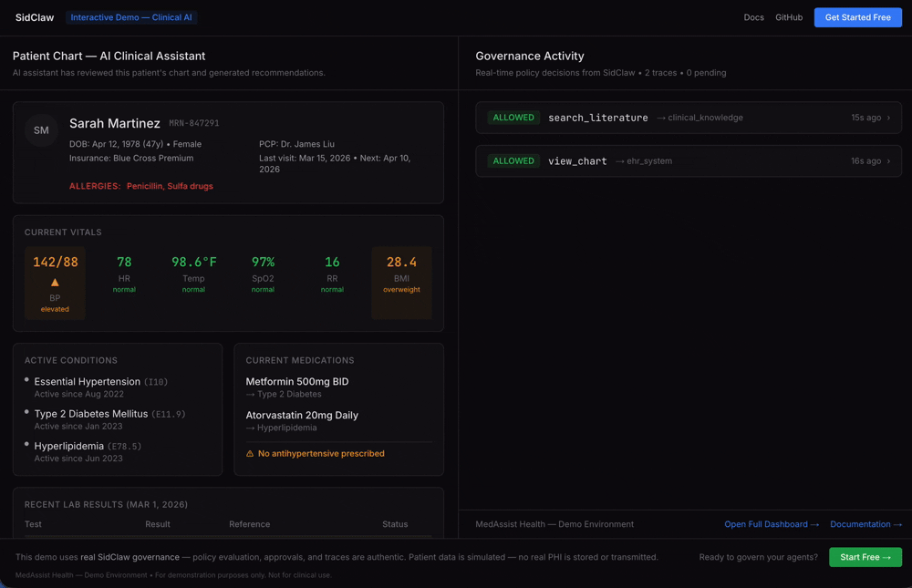
Task: Select Metformin 500mg BID medication
Action: point(297,382)
